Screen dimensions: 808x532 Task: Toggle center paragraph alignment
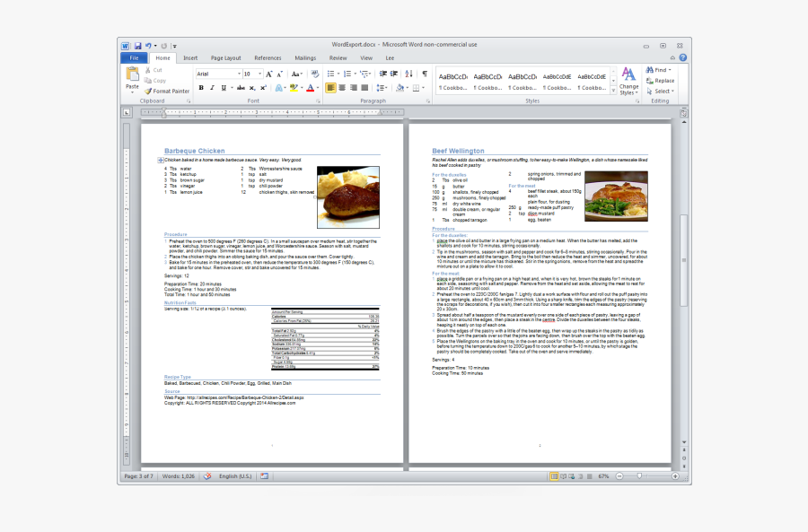click(x=342, y=87)
